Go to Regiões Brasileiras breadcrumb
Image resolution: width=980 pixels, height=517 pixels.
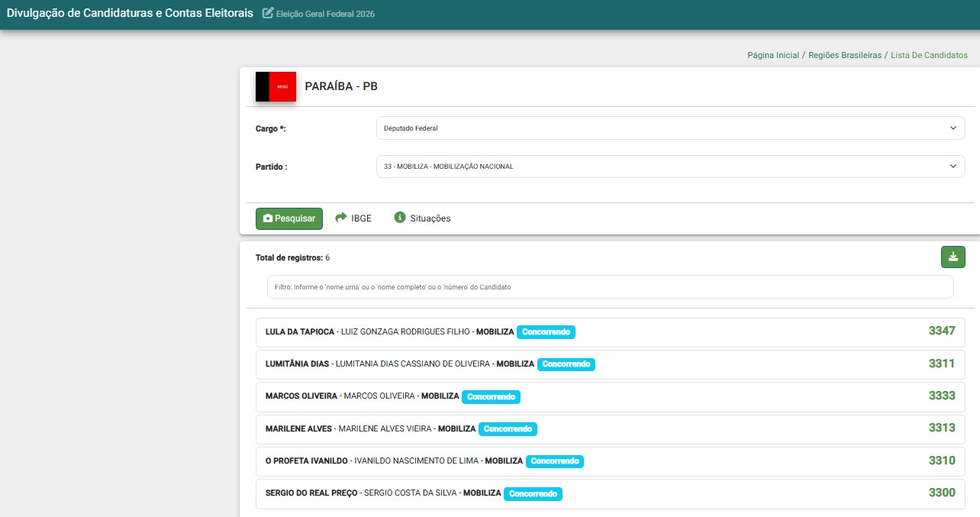(845, 56)
